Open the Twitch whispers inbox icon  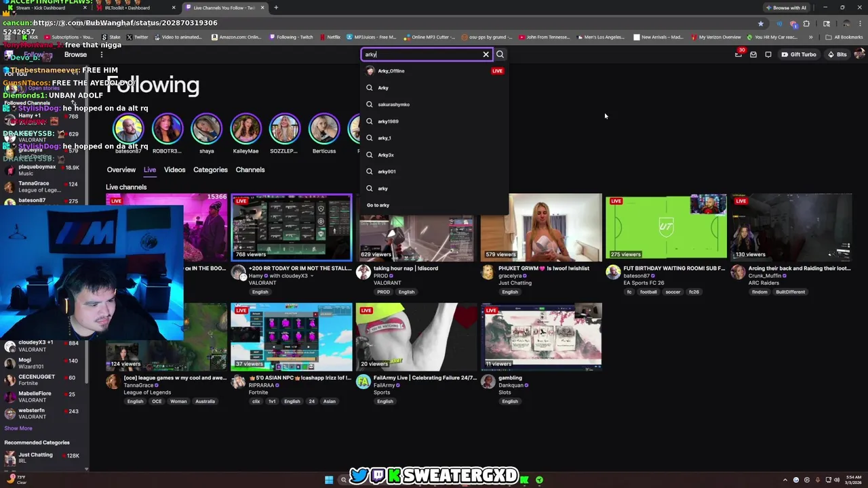point(753,54)
